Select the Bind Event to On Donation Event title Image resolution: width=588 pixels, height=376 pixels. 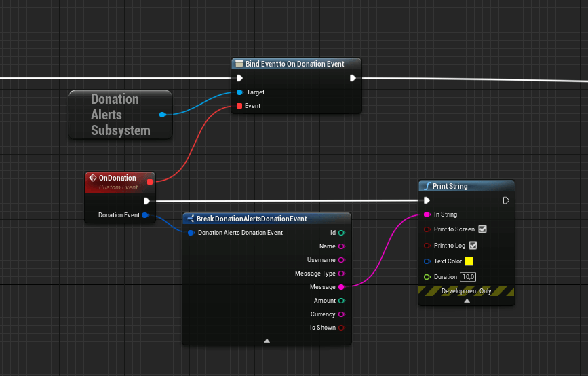294,64
